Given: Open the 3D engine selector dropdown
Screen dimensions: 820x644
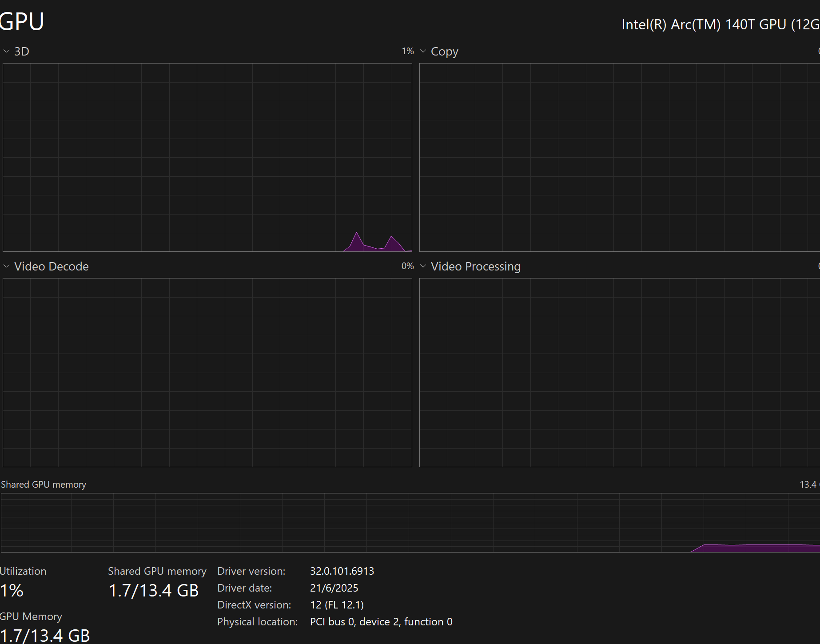Looking at the screenshot, I should point(16,52).
